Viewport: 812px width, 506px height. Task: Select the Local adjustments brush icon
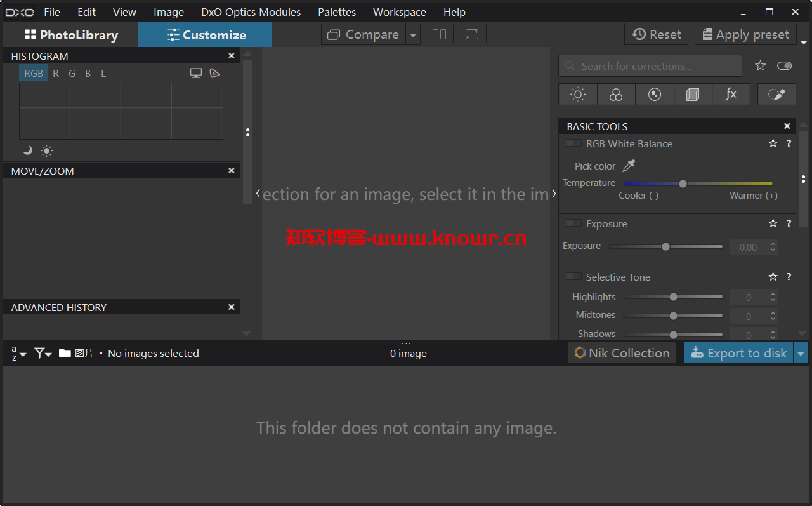(776, 95)
